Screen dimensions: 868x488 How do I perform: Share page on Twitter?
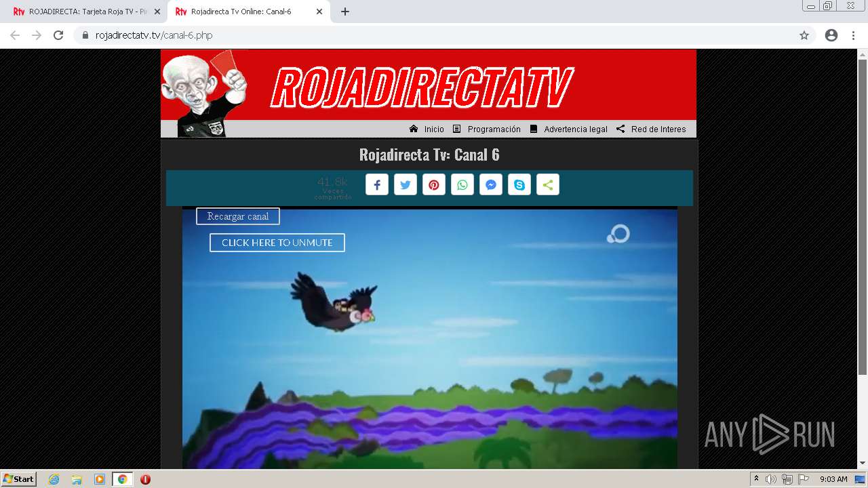pos(406,185)
